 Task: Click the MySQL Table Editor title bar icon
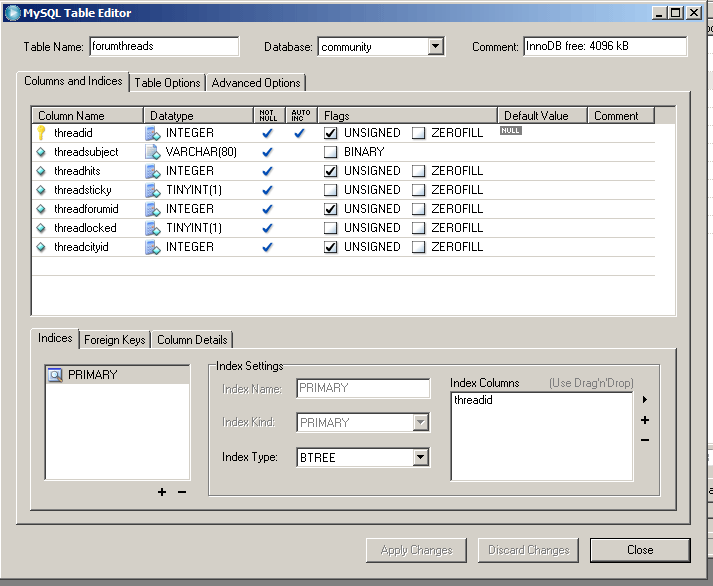pyautogui.click(x=12, y=13)
